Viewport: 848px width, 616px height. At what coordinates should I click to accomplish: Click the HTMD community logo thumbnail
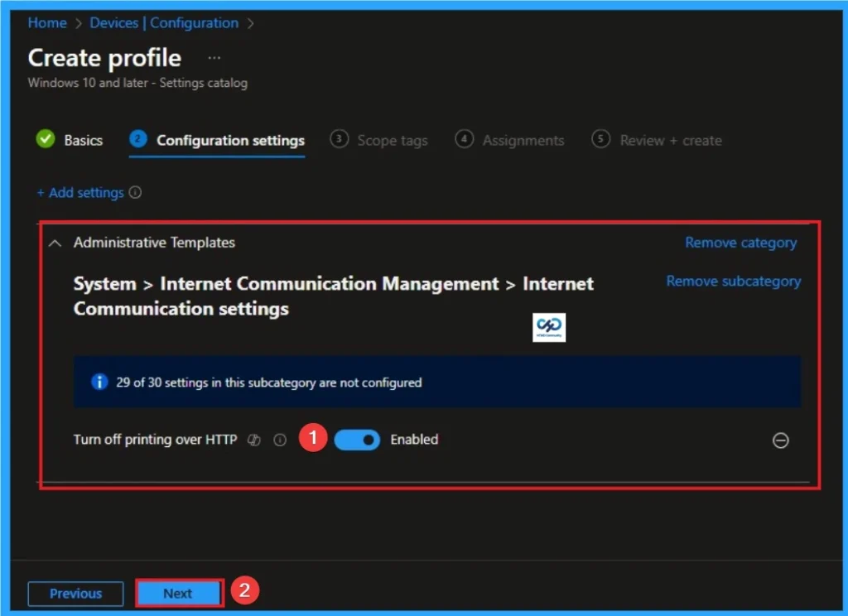pyautogui.click(x=549, y=327)
